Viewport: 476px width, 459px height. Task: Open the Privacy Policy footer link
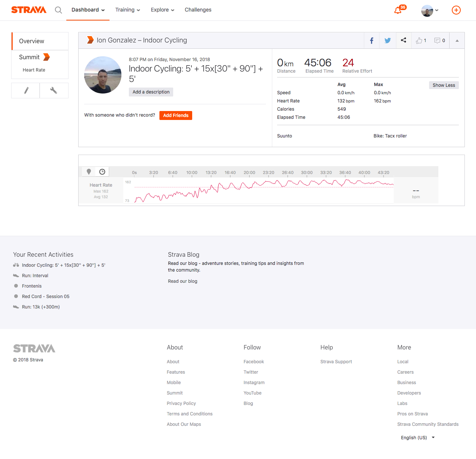[x=181, y=403]
